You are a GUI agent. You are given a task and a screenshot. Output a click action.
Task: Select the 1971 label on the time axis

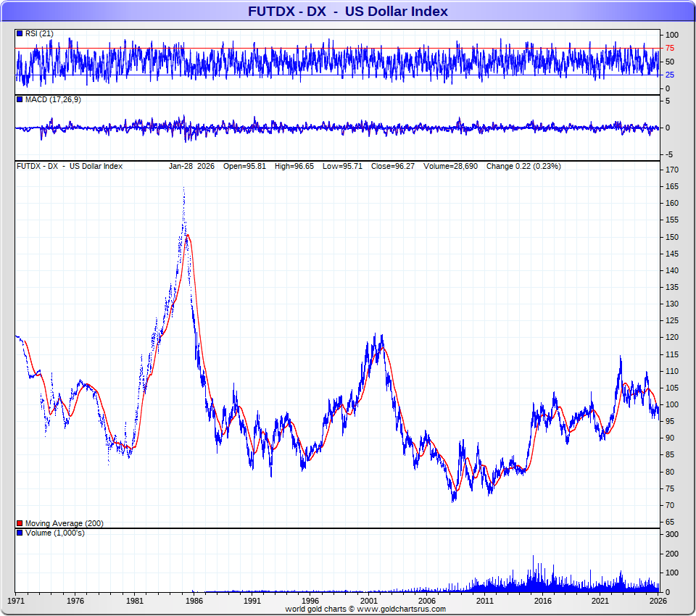pos(17,601)
